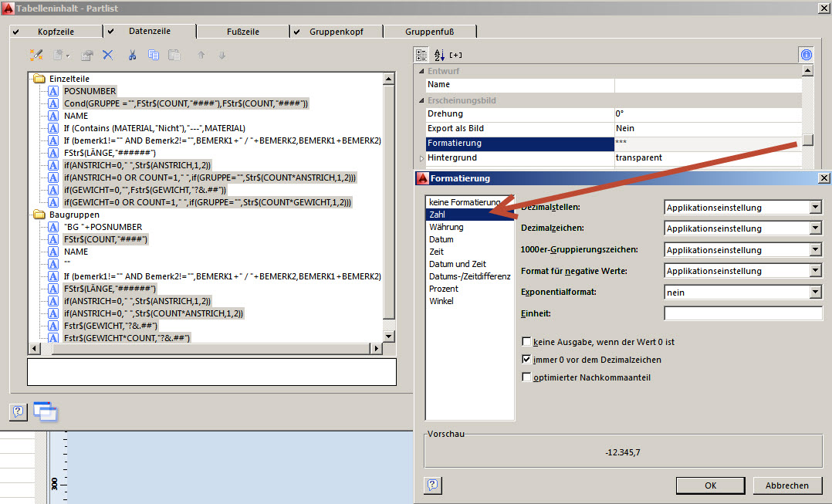This screenshot has height=504, width=832.
Task: Switch property grid to categorized view
Action: [x=421, y=55]
